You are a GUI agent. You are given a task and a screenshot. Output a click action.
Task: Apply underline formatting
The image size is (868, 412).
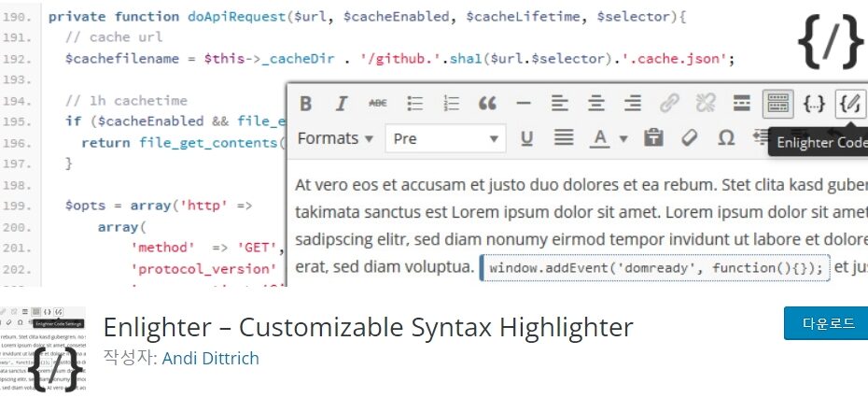pos(527,138)
